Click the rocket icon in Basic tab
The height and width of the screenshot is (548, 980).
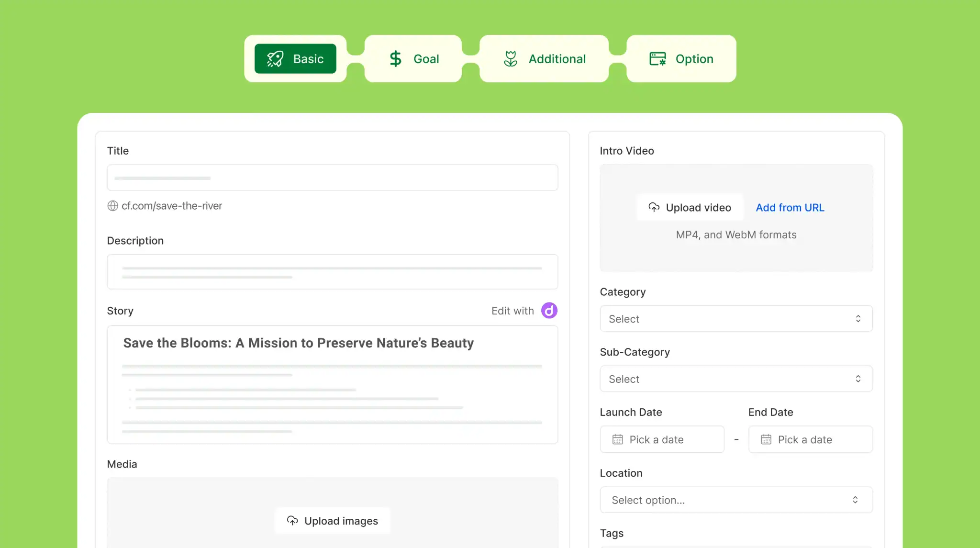[x=275, y=59]
